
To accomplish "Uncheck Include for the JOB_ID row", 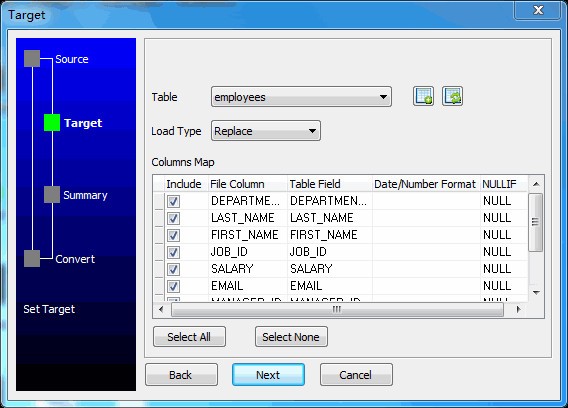I will pos(173,252).
